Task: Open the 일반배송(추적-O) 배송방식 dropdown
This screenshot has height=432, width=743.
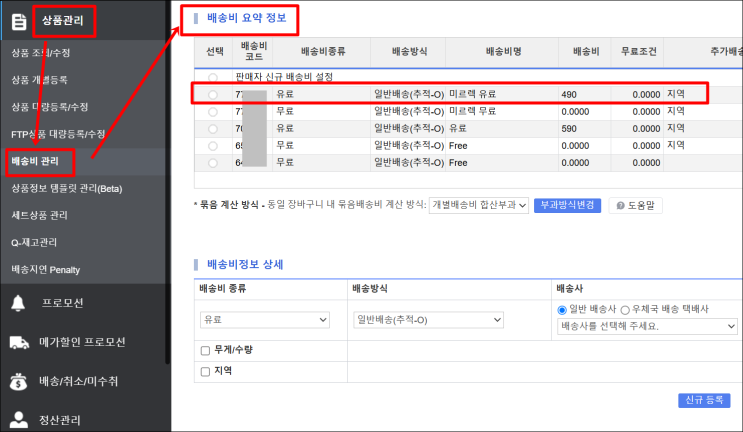Action: click(x=428, y=320)
